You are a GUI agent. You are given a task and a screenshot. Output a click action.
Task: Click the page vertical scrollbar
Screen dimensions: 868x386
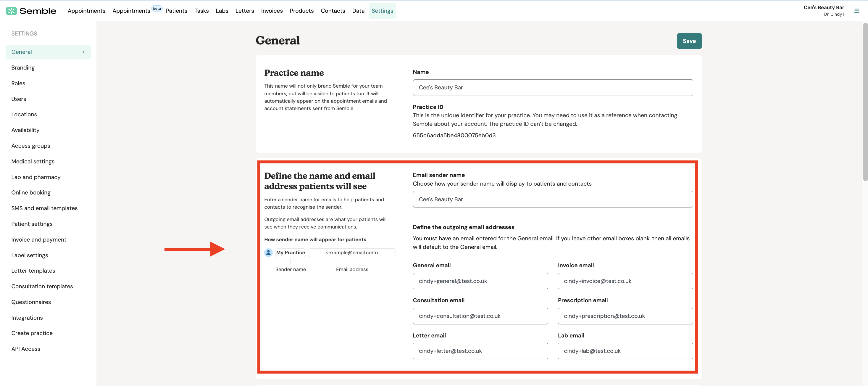click(865, 102)
